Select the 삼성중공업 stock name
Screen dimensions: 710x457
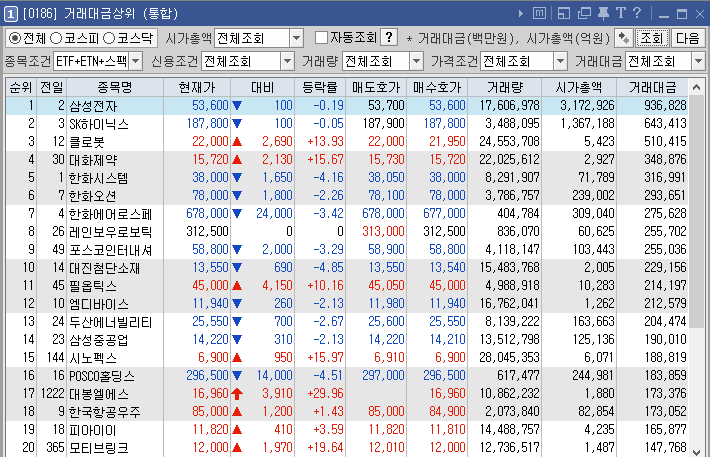coord(99,340)
